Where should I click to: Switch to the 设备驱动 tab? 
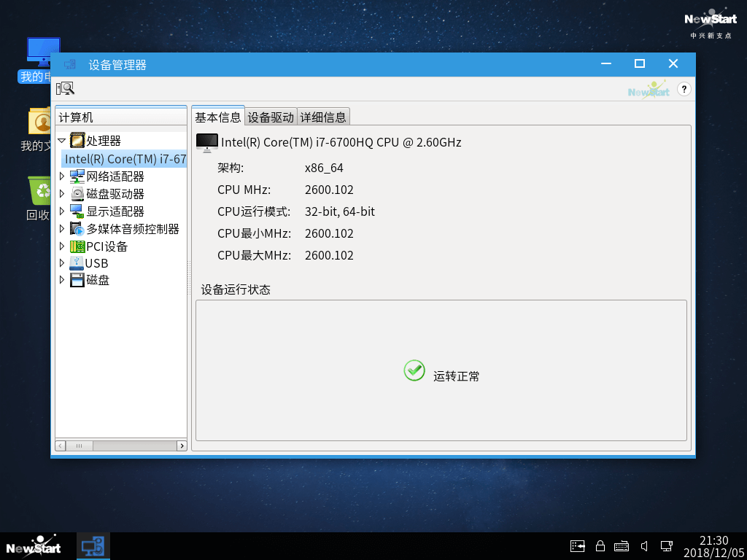(271, 117)
